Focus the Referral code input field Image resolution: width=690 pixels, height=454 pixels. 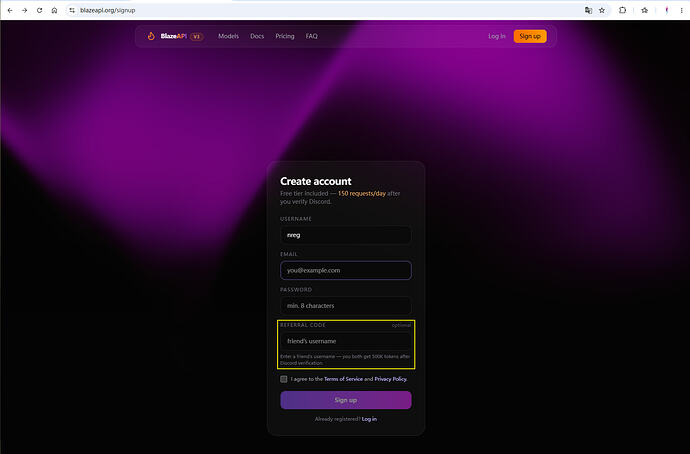(x=345, y=341)
